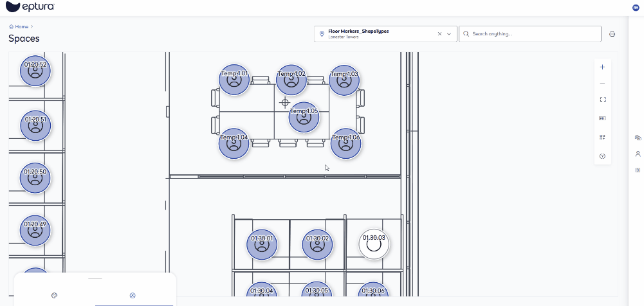Click the map labels display icon
The width and height of the screenshot is (644, 306).
603,118
